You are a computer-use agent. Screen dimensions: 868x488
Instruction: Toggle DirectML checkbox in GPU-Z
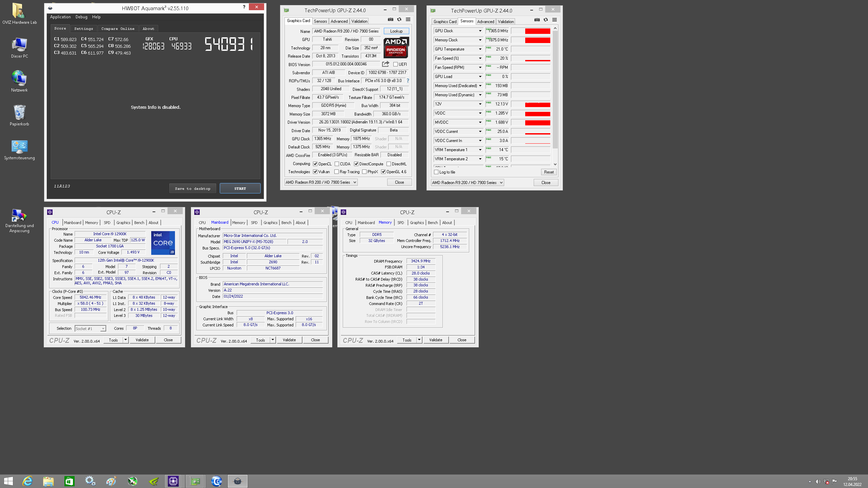click(x=389, y=164)
